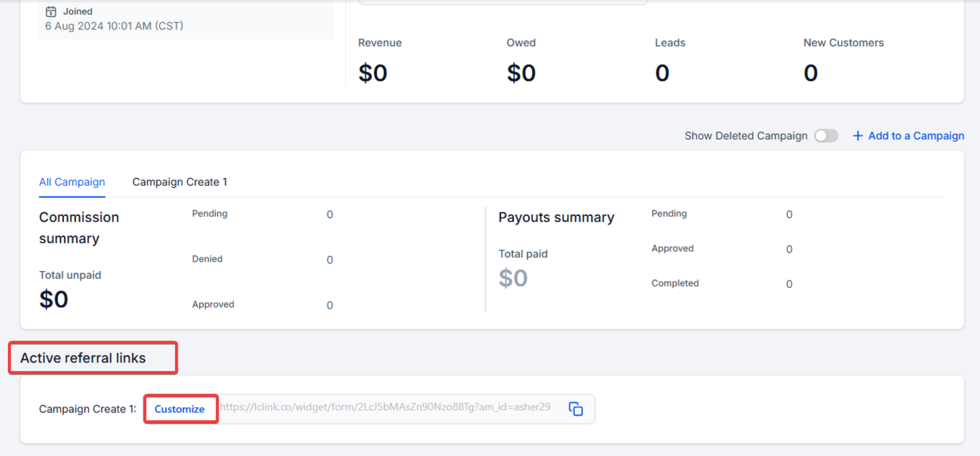980x456 pixels.
Task: Select the lclink.co referral URL field
Action: pyautogui.click(x=385, y=407)
